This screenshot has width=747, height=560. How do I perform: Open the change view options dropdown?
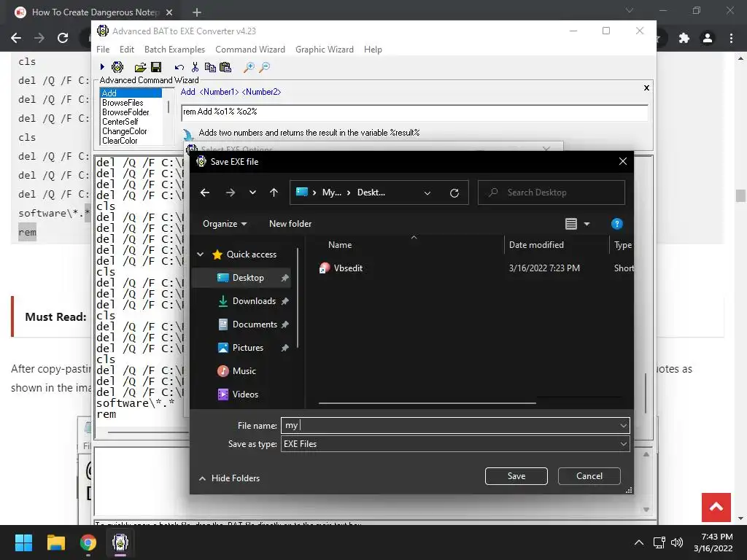point(587,224)
